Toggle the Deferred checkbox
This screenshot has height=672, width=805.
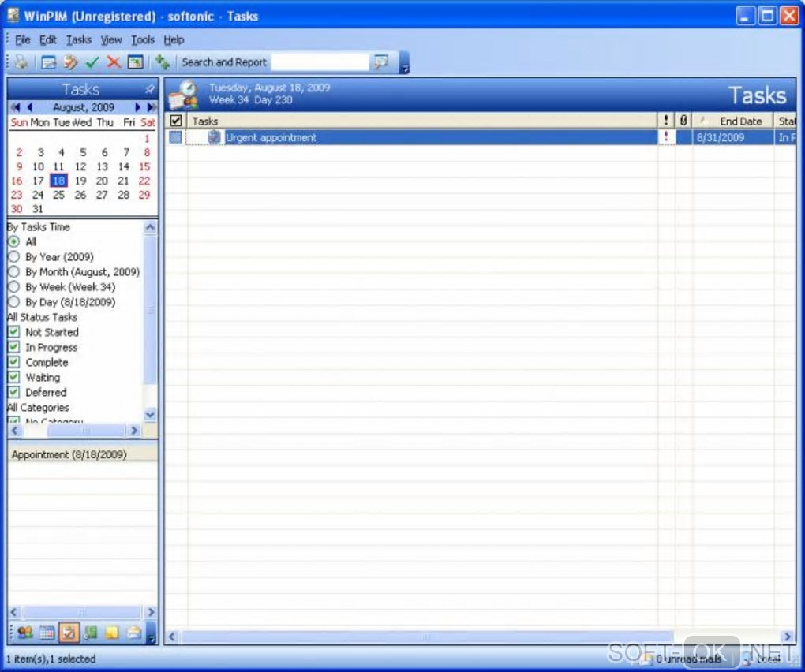tap(14, 392)
